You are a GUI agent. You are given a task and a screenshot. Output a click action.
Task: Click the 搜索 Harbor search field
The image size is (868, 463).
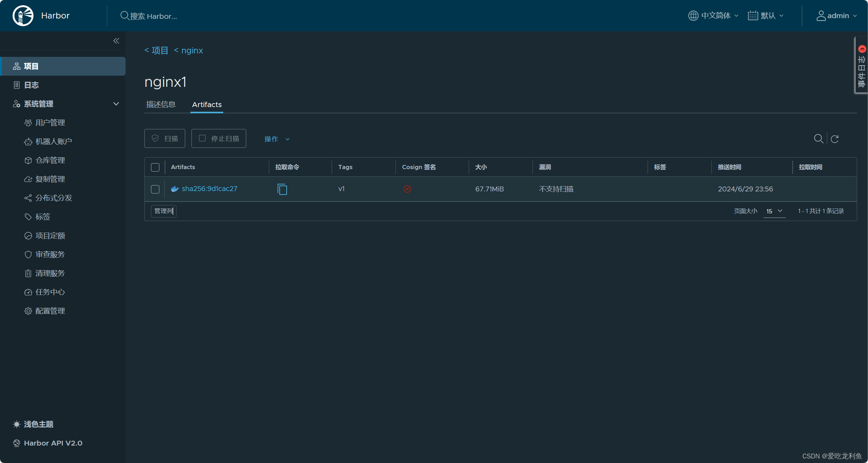pyautogui.click(x=153, y=16)
